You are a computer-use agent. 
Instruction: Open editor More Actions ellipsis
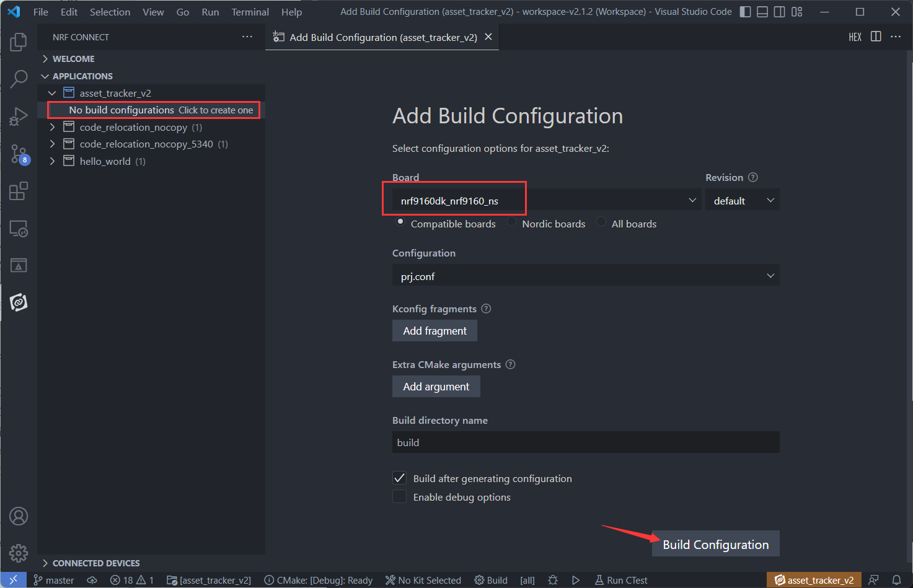pyautogui.click(x=896, y=37)
